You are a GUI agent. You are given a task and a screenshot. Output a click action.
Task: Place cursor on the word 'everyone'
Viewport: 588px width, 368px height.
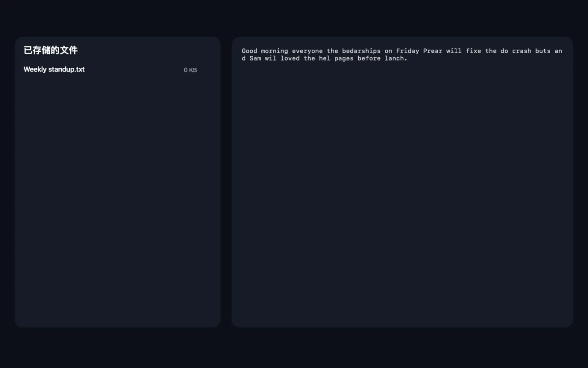pos(307,51)
